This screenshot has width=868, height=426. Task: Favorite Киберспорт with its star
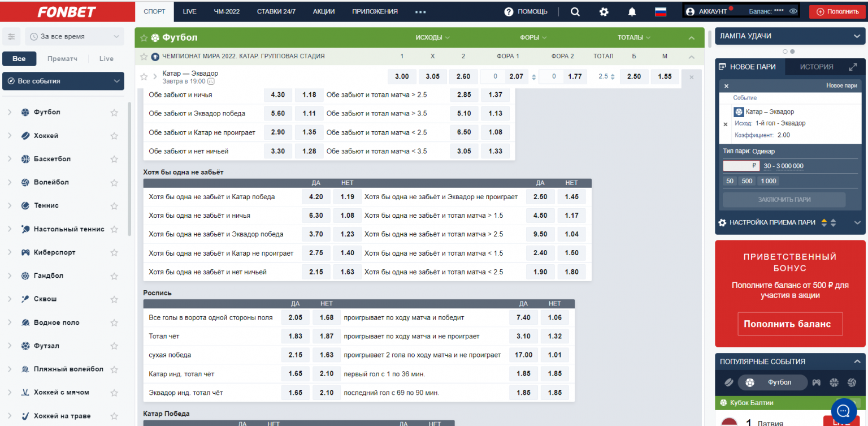click(x=114, y=252)
